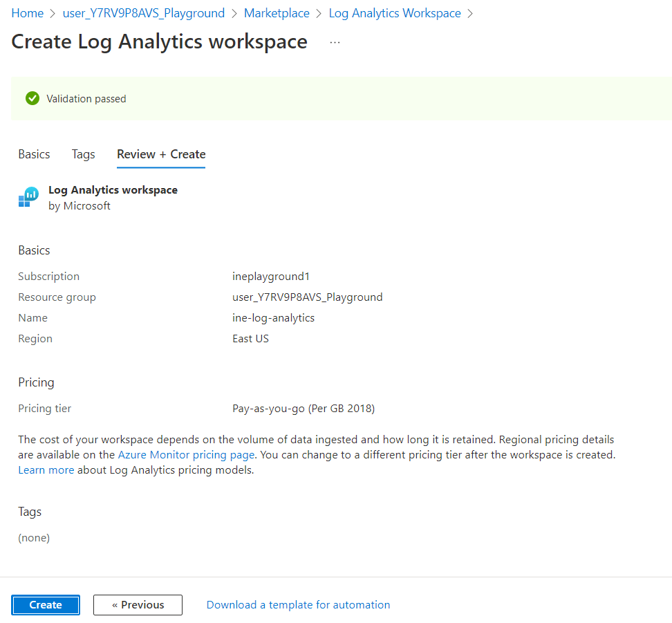Select the Review + Create tab

[161, 154]
